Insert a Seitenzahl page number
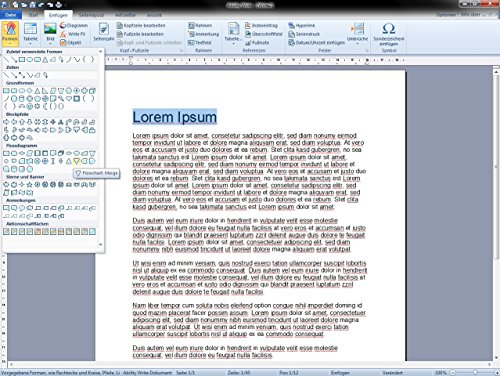Screen dimensions: 500x376 point(104,33)
